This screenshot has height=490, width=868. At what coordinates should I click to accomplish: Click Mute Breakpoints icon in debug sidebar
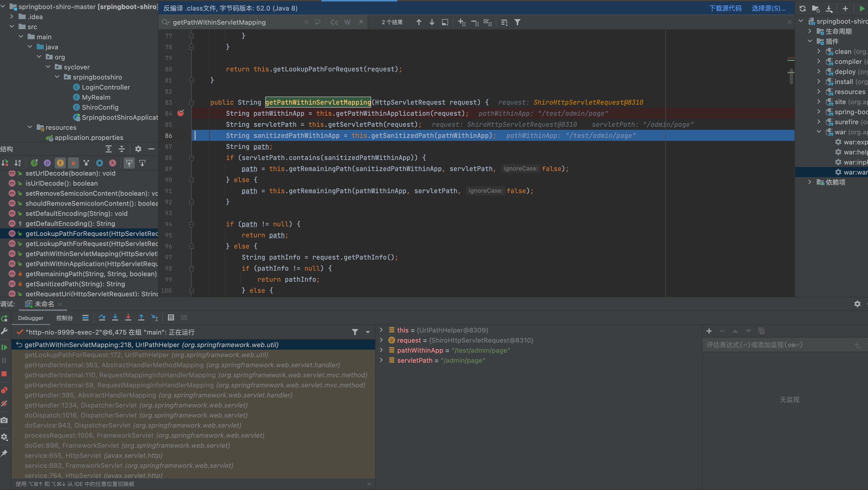(4, 403)
